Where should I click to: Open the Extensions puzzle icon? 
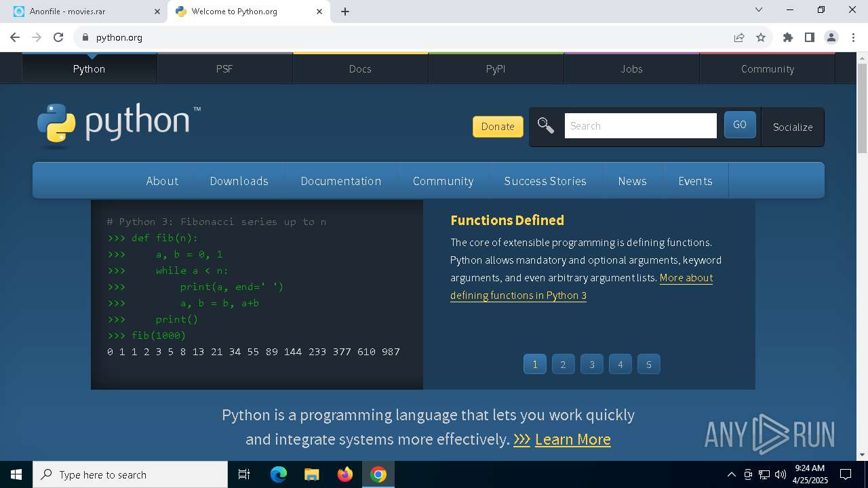788,37
